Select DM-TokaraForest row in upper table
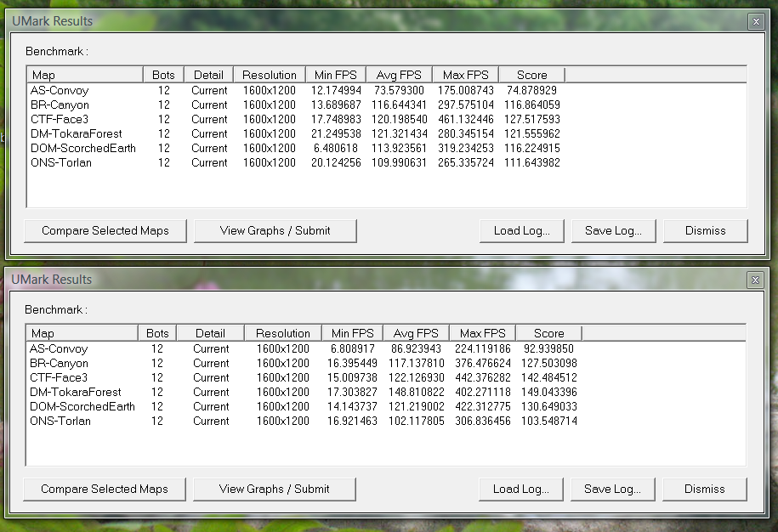Image resolution: width=778 pixels, height=532 pixels. (295, 134)
